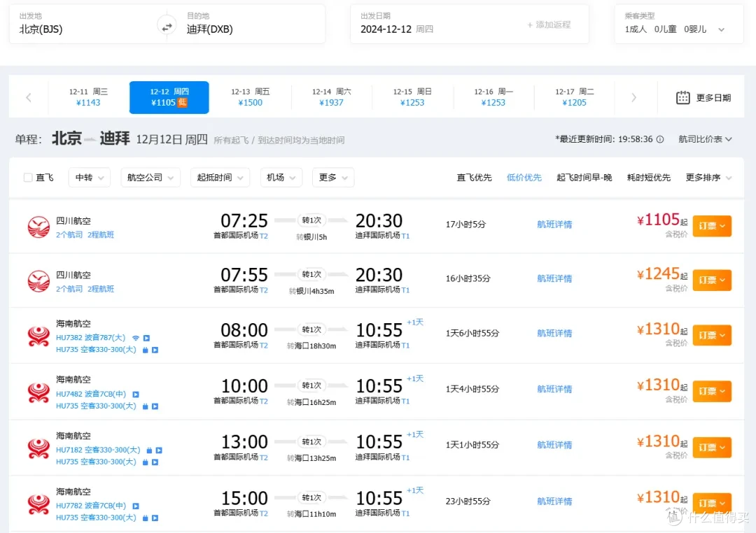Viewport: 756px width, 533px height.
Task: Click Hainan Airlines logo on 10:00 flight
Action: [x=38, y=392]
